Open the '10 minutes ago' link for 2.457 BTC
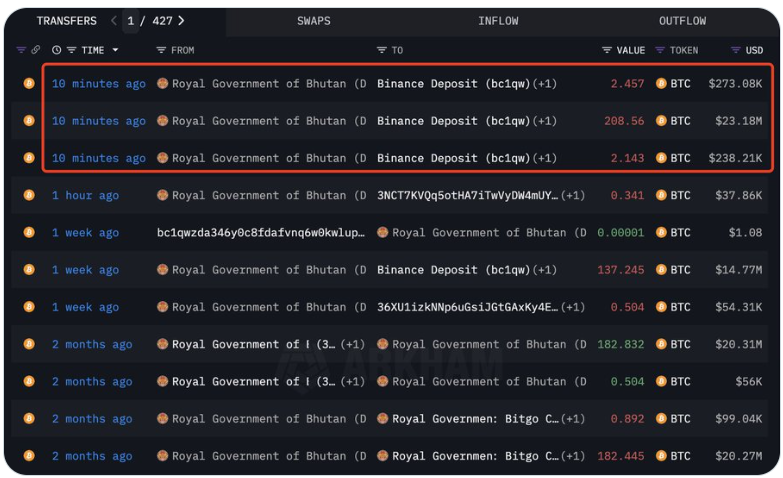The image size is (783, 478). click(x=99, y=83)
